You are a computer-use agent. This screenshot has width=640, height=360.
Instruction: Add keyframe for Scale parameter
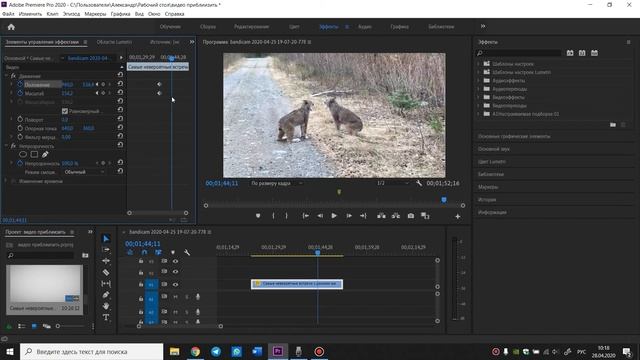point(103,93)
